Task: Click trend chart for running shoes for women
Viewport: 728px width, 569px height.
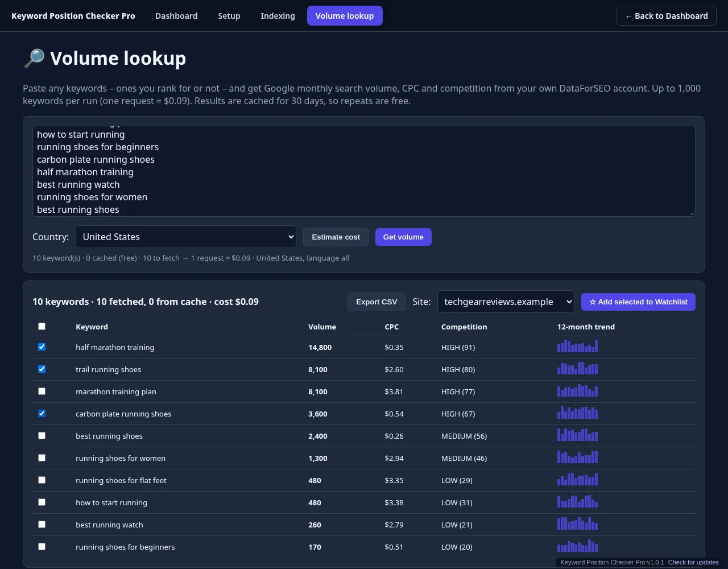Action: (577, 457)
